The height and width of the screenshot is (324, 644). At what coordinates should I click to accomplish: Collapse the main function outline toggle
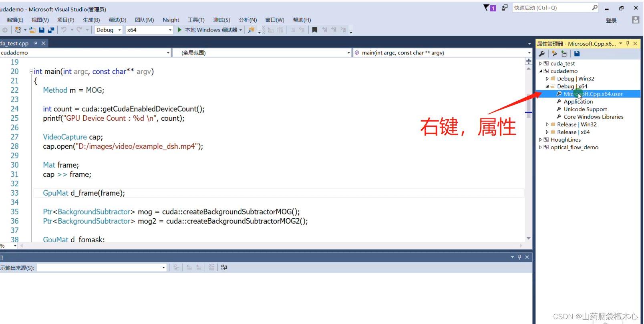[x=31, y=72]
